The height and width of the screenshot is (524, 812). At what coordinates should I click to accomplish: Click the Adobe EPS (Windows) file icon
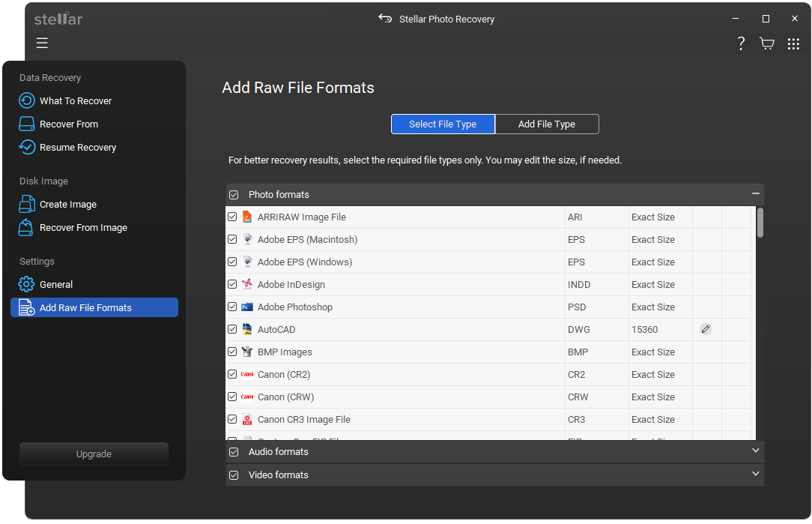tap(247, 262)
